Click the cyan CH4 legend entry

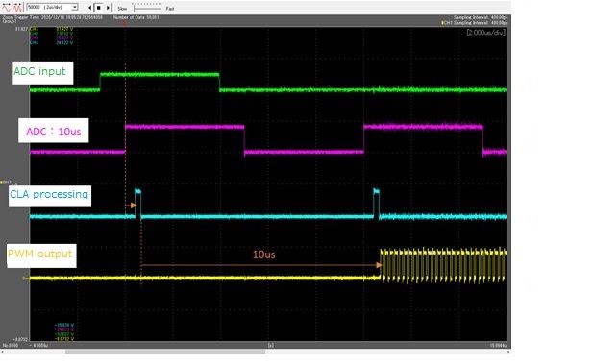[x=52, y=43]
